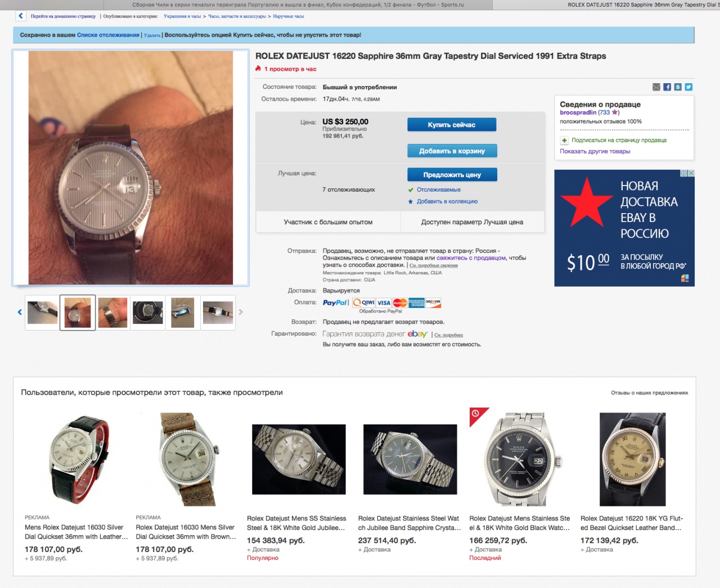720x588 pixels.
Task: Open the Sports.ru browser tab
Action: pos(298,4)
